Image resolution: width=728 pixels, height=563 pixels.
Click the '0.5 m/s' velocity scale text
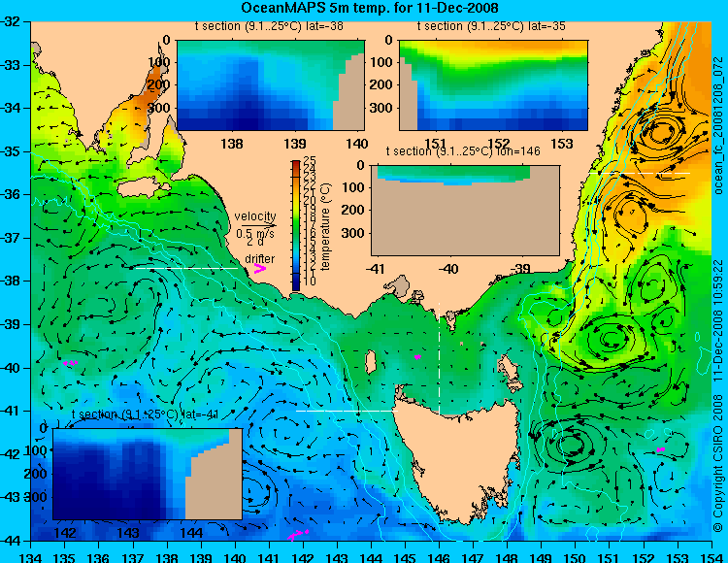(x=255, y=234)
